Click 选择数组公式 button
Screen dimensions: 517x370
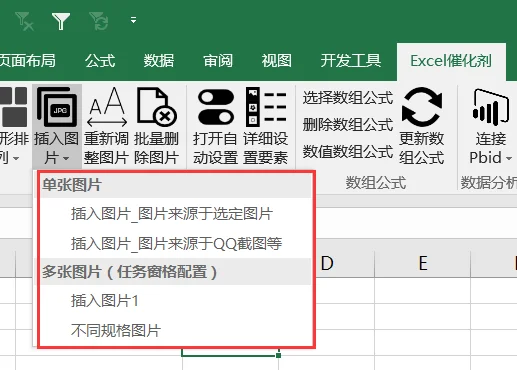coord(348,98)
